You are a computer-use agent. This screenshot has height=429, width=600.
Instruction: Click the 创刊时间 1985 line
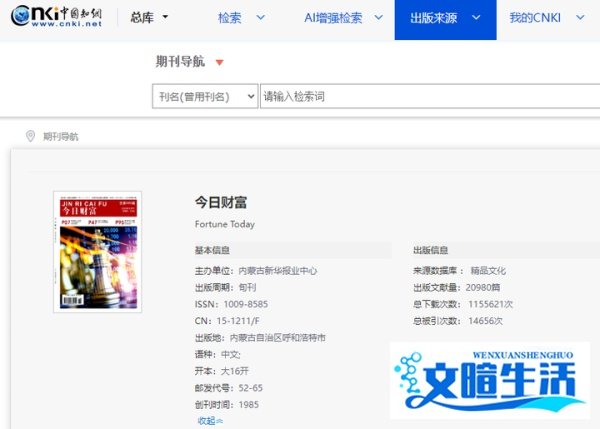(227, 405)
